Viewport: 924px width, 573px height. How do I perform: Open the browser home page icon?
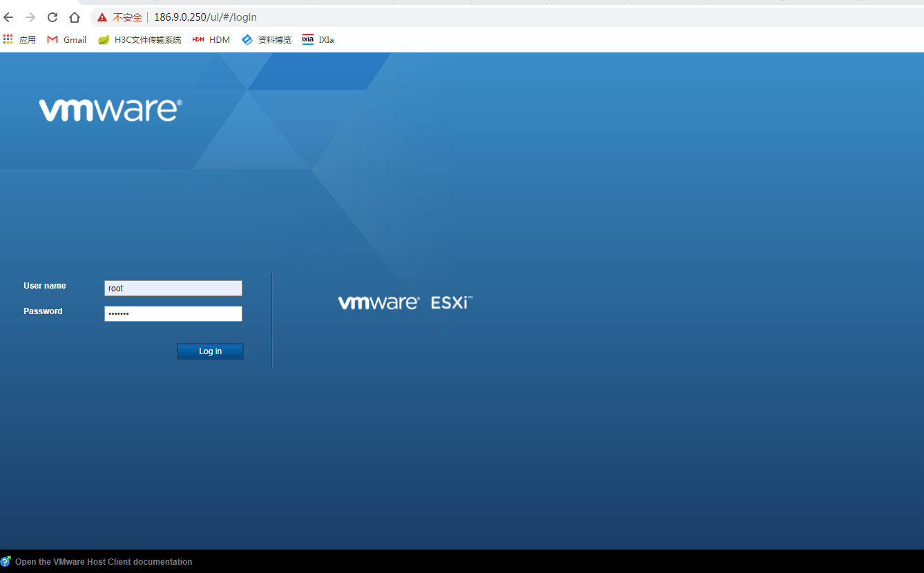tap(75, 17)
